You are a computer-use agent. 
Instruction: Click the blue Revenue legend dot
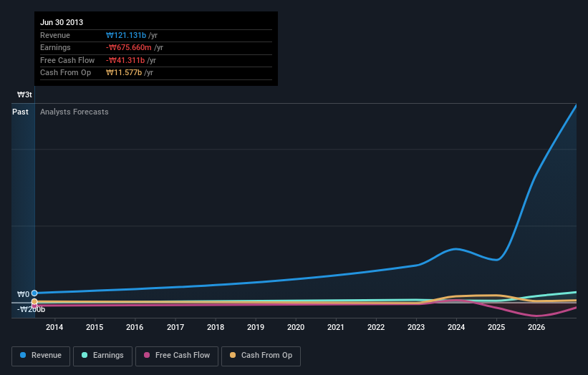pyautogui.click(x=23, y=355)
